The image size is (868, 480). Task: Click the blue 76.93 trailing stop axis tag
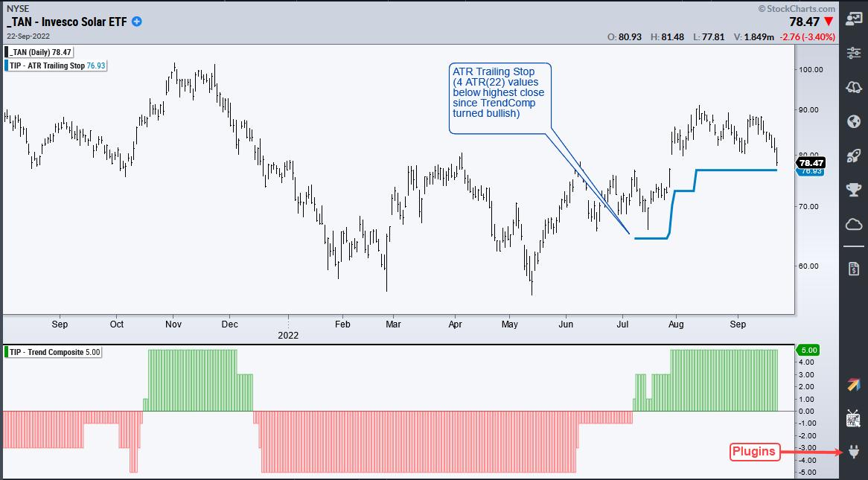coord(811,172)
